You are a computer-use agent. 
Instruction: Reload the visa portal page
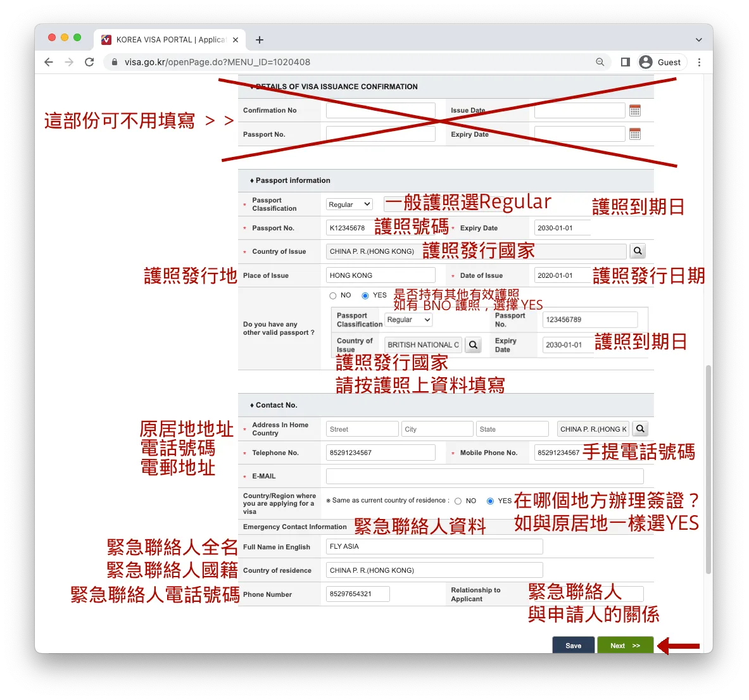89,62
